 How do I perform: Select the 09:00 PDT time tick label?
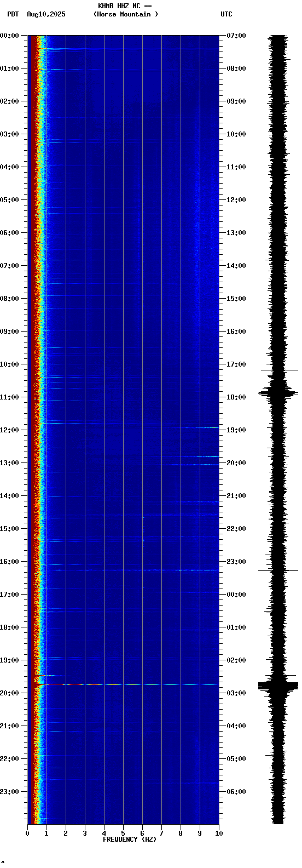10,332
